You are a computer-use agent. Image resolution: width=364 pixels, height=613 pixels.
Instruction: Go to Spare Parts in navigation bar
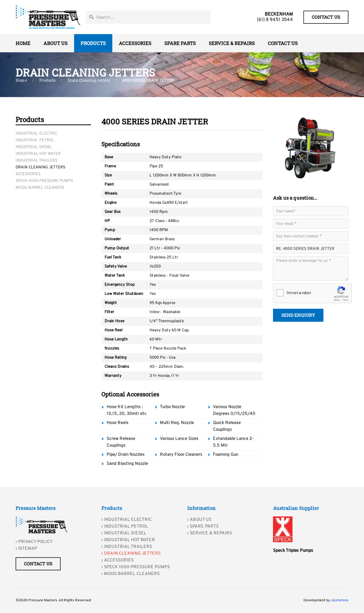coord(180,43)
